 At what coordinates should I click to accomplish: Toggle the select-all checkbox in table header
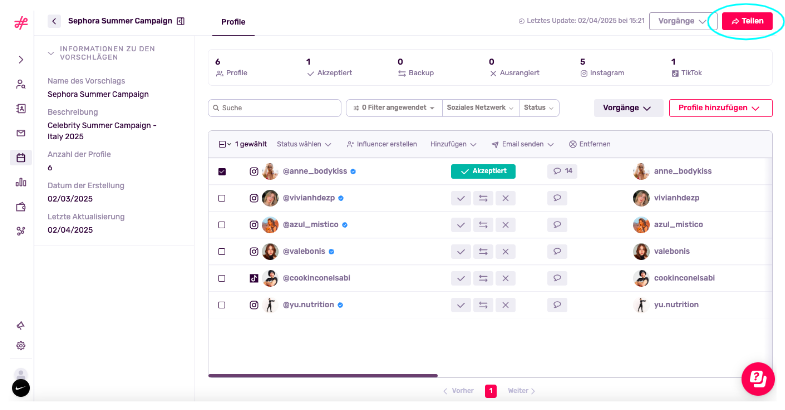point(222,144)
